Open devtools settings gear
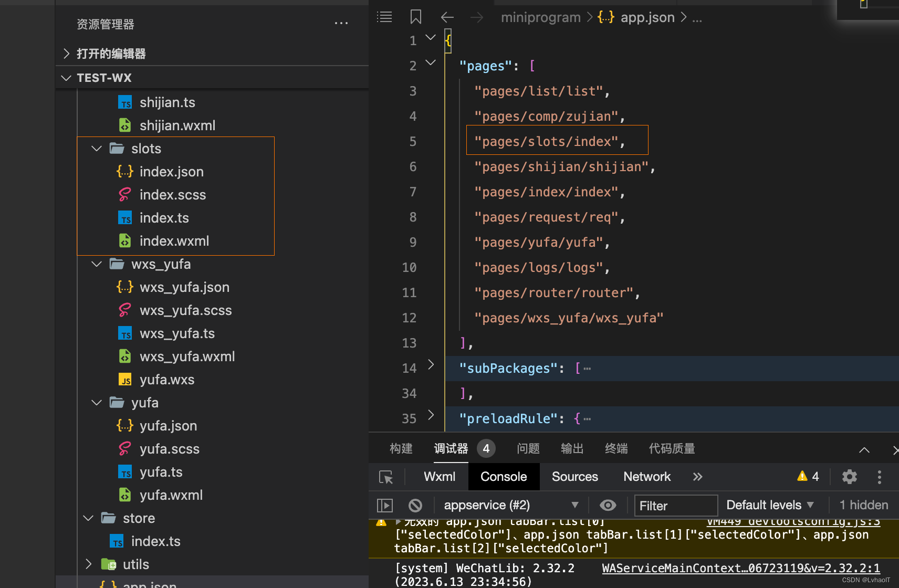Screen dimensions: 899x588 coord(849,477)
